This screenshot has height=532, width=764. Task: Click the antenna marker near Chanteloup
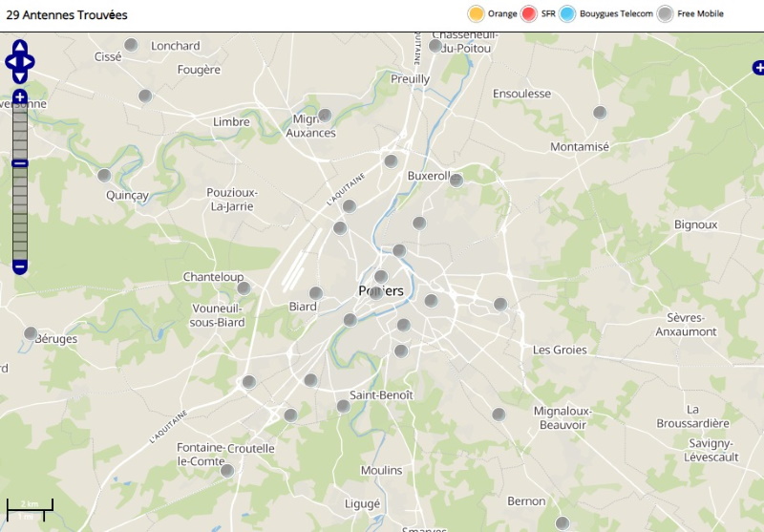pyautogui.click(x=244, y=287)
